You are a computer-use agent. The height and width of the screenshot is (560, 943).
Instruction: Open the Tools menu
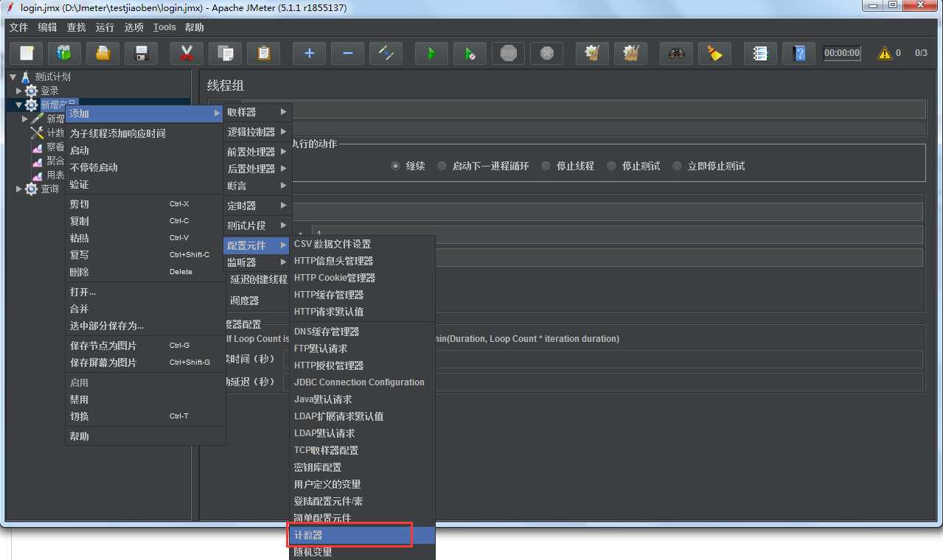coord(164,27)
